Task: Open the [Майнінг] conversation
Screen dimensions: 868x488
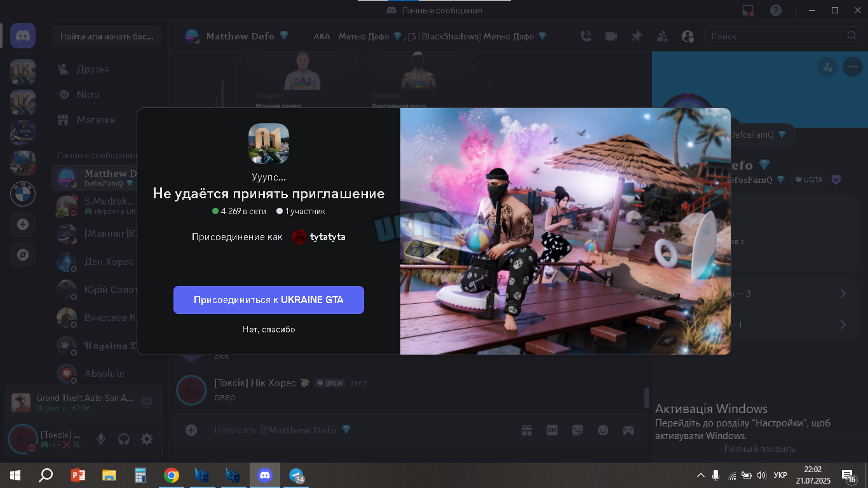Action: (x=94, y=234)
